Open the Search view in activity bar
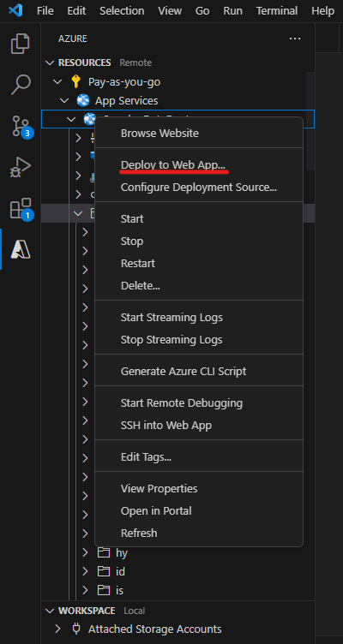 coord(21,85)
